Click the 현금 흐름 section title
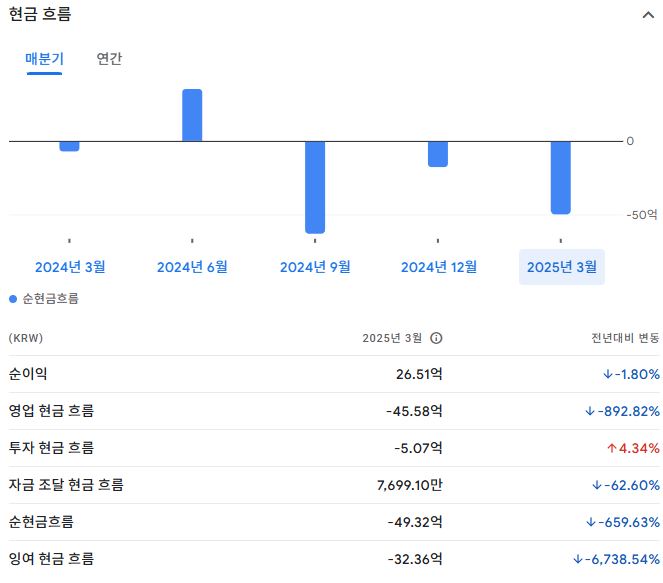The image size is (663, 583). pos(40,14)
